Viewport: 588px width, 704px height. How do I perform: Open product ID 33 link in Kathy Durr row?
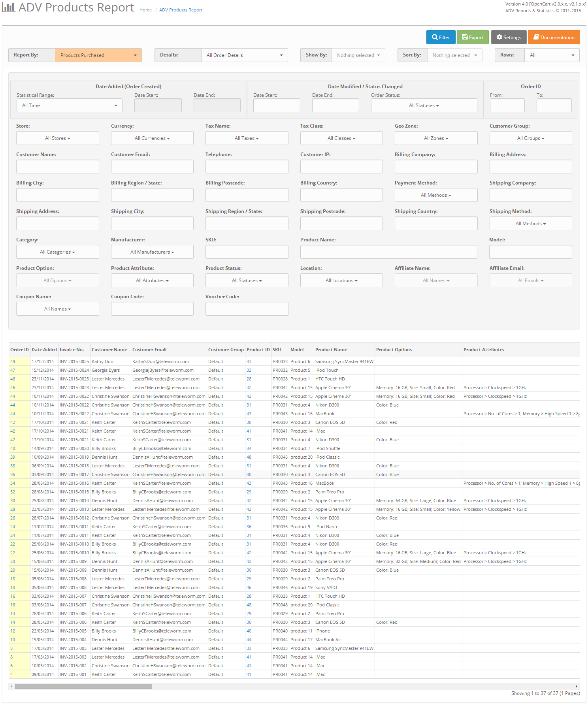click(249, 361)
